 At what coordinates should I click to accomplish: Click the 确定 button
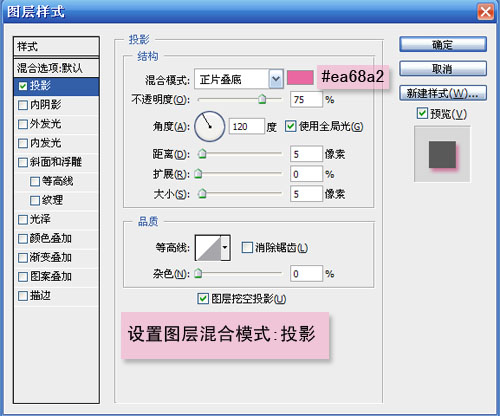443,44
